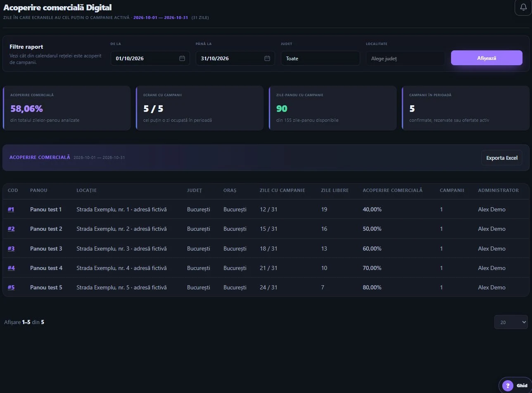Click the De la date field 01/10/2026
The image size is (532, 393).
(150, 58)
